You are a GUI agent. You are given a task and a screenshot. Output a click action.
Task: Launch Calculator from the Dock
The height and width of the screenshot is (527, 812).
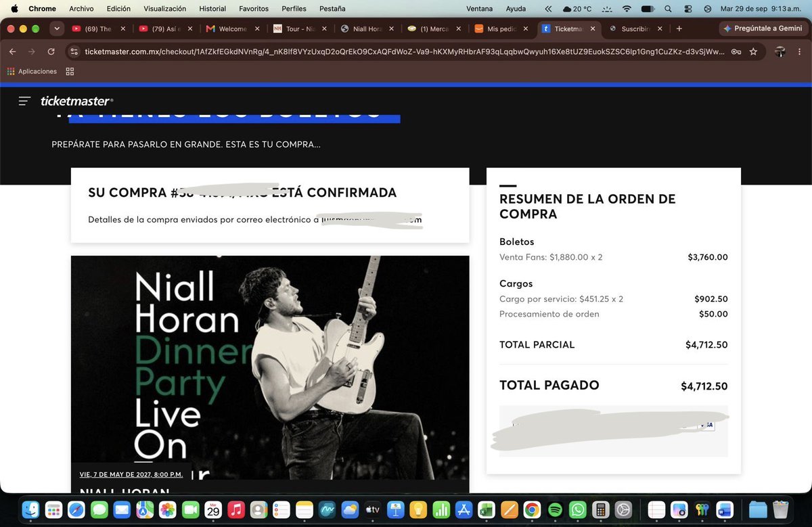[x=600, y=509]
